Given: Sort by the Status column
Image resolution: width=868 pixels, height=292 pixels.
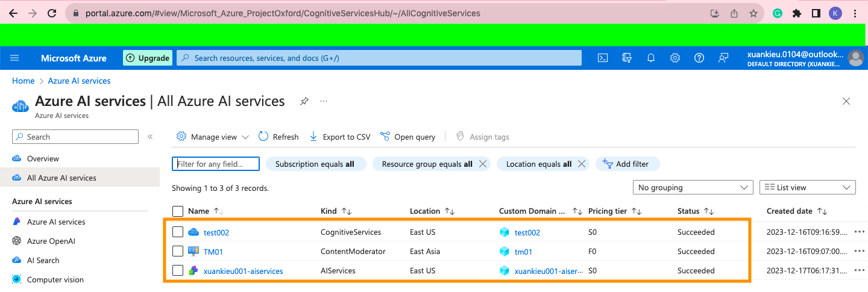Looking at the screenshot, I should click(x=696, y=211).
